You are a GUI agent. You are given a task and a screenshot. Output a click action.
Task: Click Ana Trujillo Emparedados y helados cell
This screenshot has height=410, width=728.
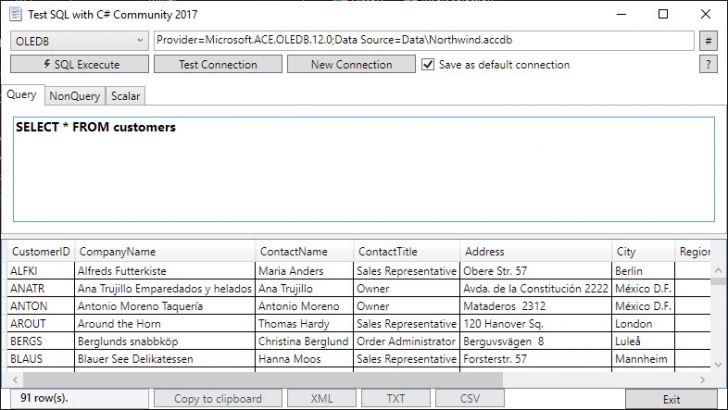(164, 288)
